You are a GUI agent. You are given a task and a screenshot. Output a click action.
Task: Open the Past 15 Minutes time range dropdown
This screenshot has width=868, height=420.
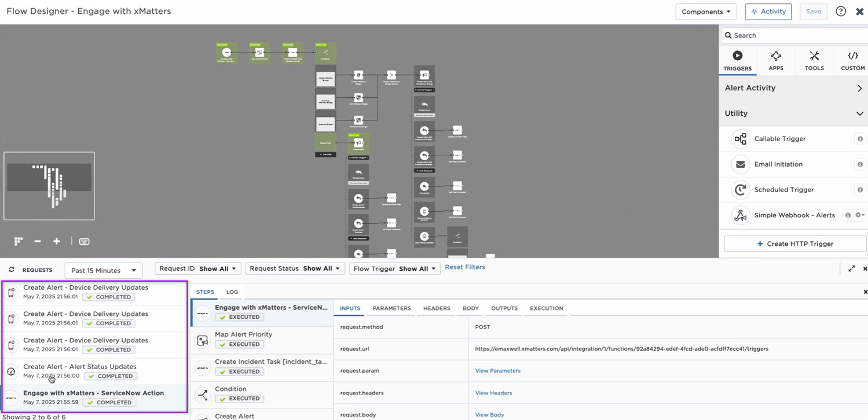[x=104, y=270]
